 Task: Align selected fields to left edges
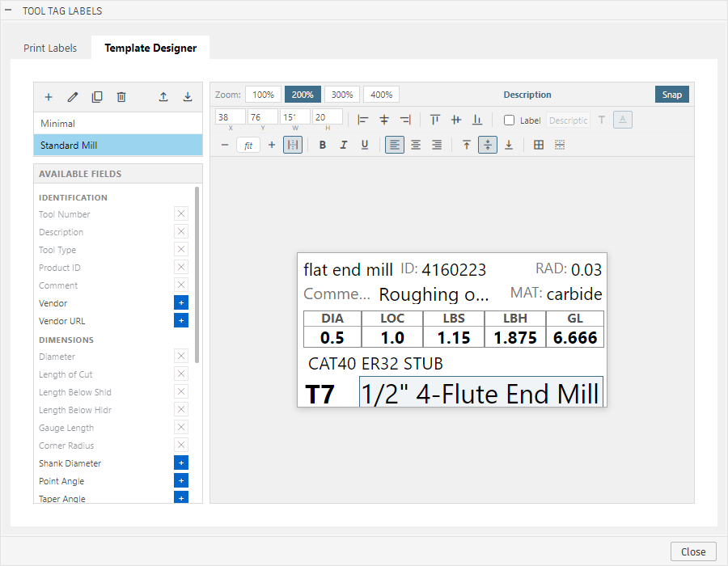(x=363, y=120)
